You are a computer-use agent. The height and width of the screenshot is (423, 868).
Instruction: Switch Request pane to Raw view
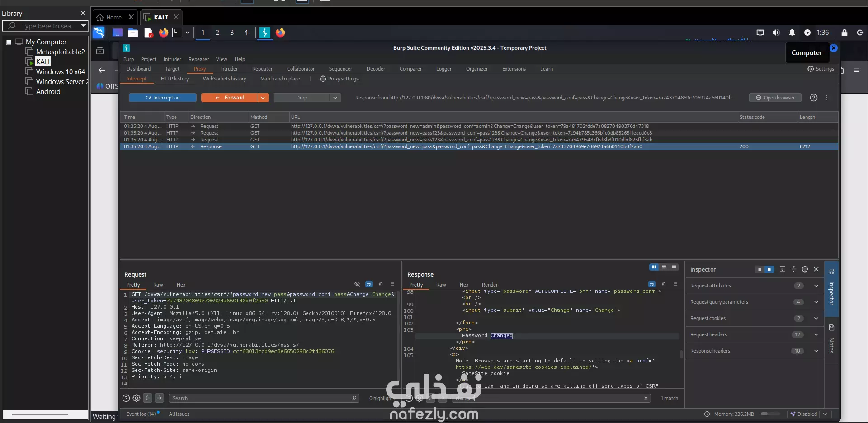click(x=158, y=285)
